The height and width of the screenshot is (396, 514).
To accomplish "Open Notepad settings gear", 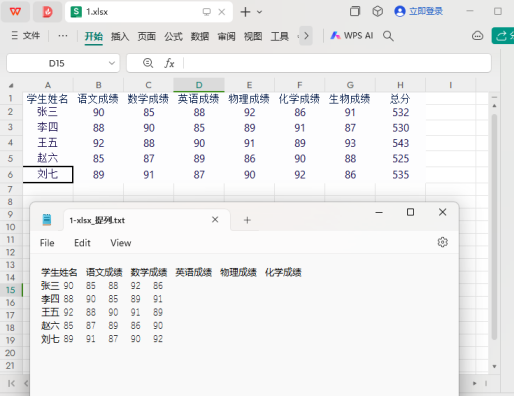I will pyautogui.click(x=442, y=242).
